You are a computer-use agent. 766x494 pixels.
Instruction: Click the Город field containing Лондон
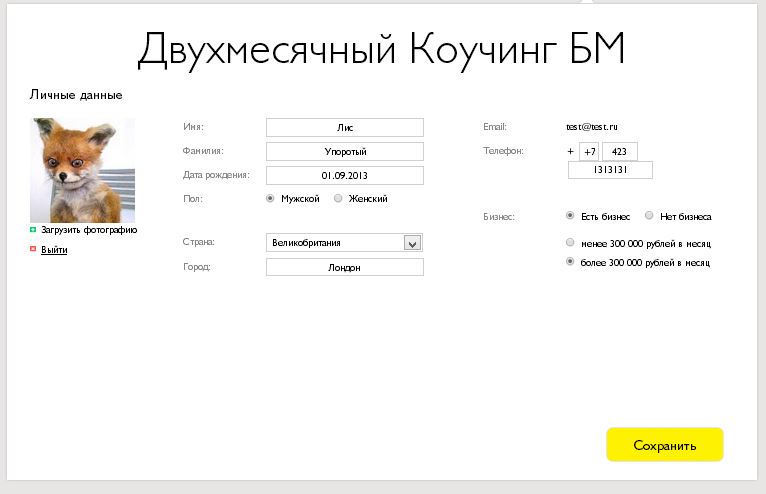pyautogui.click(x=345, y=267)
